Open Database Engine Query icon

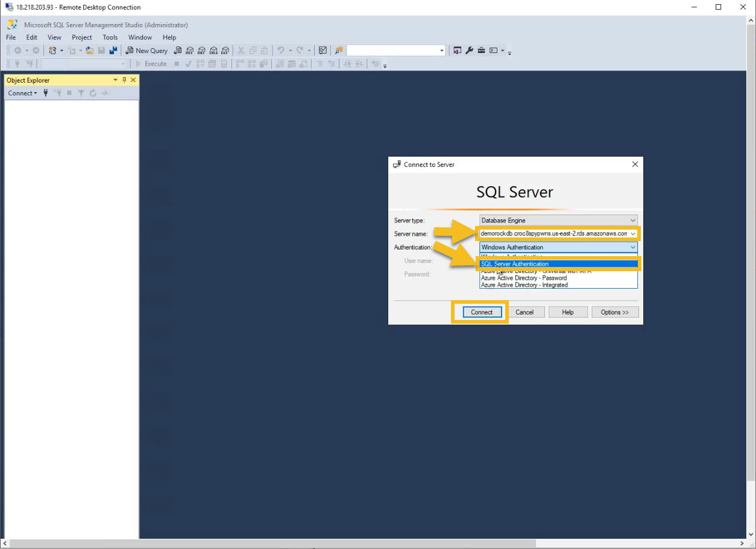tap(178, 51)
